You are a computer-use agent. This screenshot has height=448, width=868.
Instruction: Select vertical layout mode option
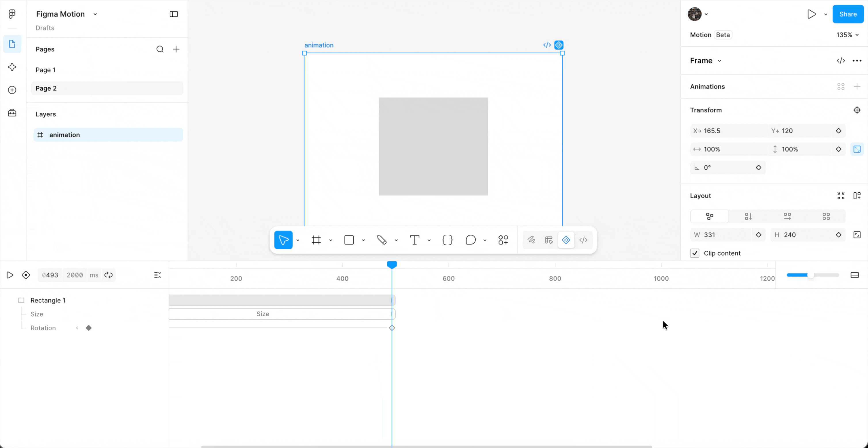point(748,217)
